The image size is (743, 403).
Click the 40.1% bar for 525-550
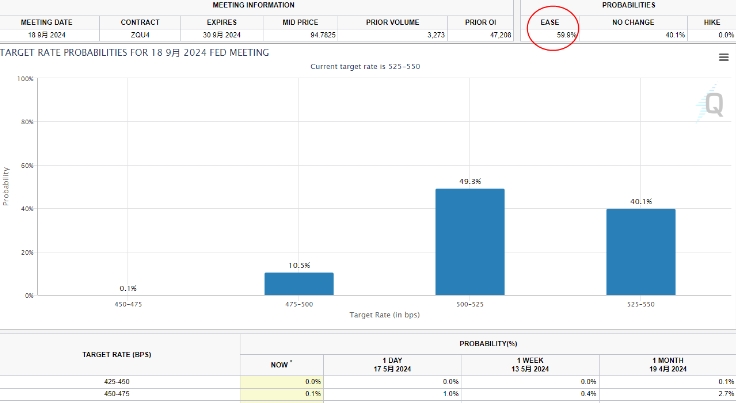coord(641,252)
